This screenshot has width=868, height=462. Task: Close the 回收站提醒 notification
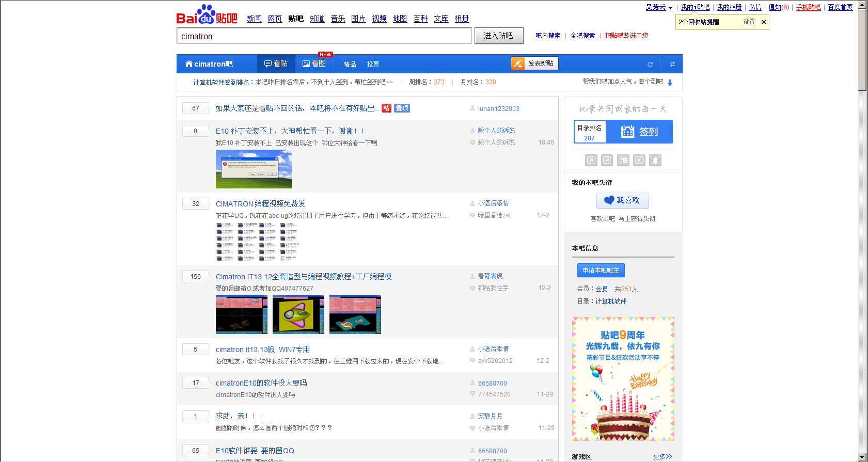(764, 22)
